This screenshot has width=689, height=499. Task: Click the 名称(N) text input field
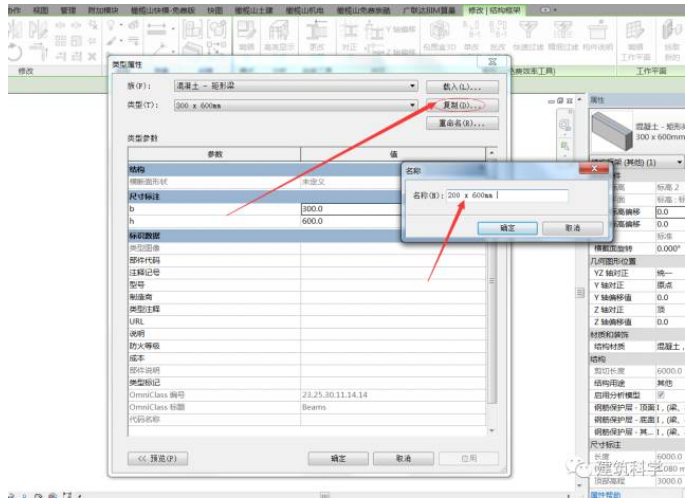(x=508, y=195)
